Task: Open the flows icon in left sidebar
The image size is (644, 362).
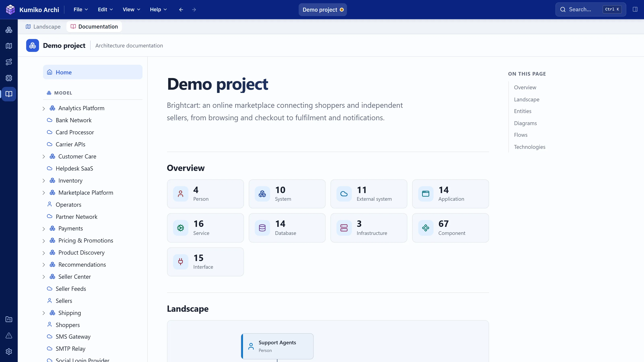Action: (9, 62)
